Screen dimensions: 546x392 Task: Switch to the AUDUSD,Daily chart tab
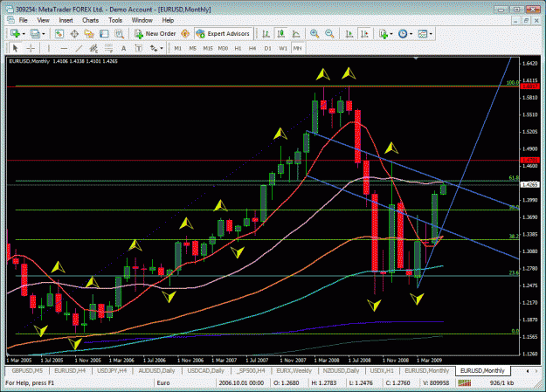click(x=156, y=370)
